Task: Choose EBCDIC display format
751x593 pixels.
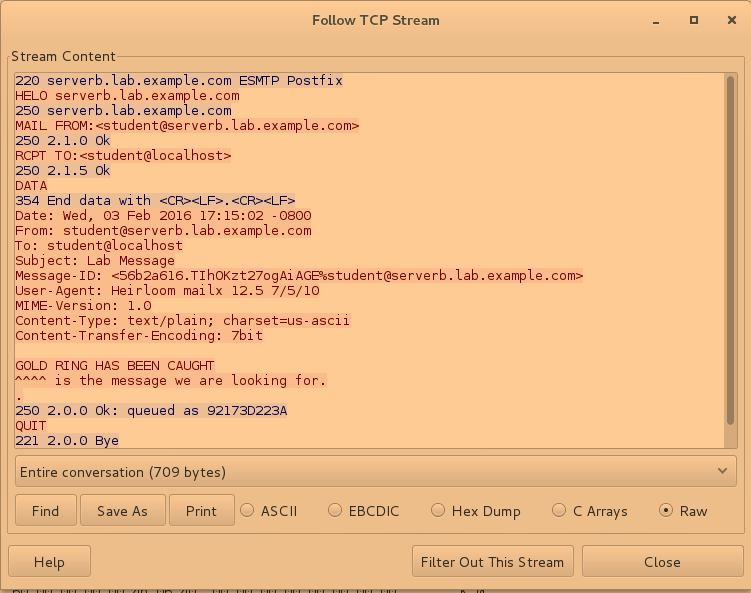Action: coord(336,510)
